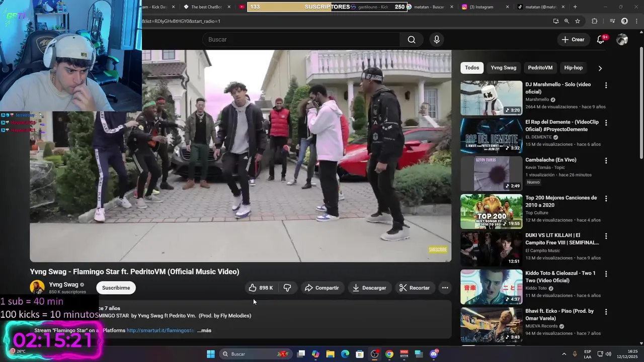Like the video with 898 K thumbs-up
Image resolution: width=644 pixels, height=362 pixels.
pyautogui.click(x=260, y=288)
